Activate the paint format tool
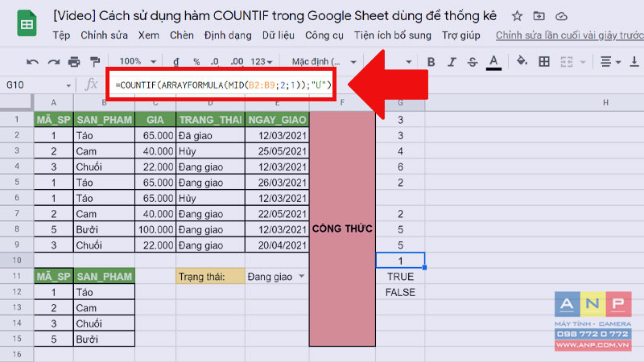 point(95,62)
